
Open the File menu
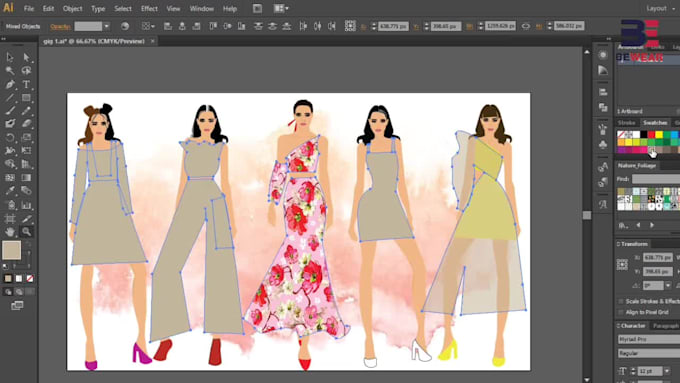point(29,8)
